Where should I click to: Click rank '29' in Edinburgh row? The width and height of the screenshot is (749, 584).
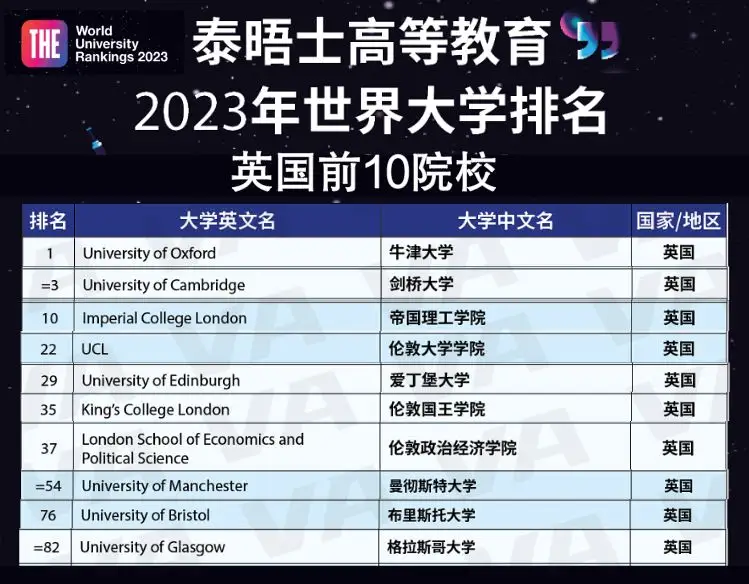49,381
